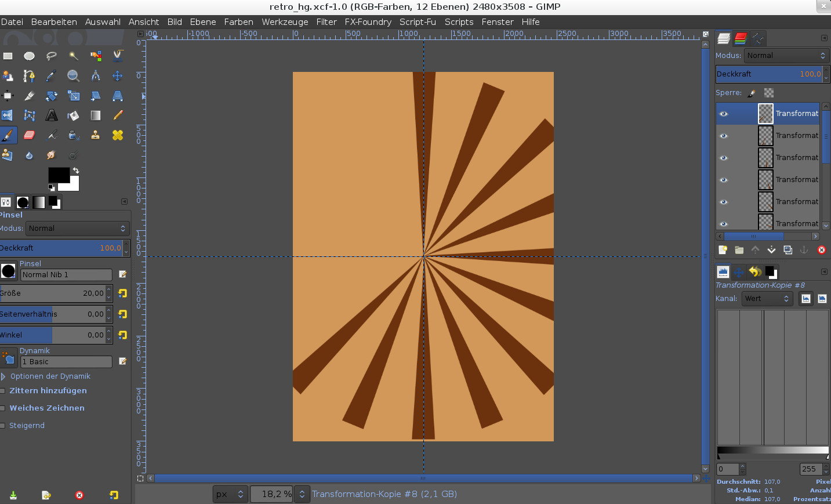Switch to the Channels tab
Screen dimensions: 831x504
[741, 39]
